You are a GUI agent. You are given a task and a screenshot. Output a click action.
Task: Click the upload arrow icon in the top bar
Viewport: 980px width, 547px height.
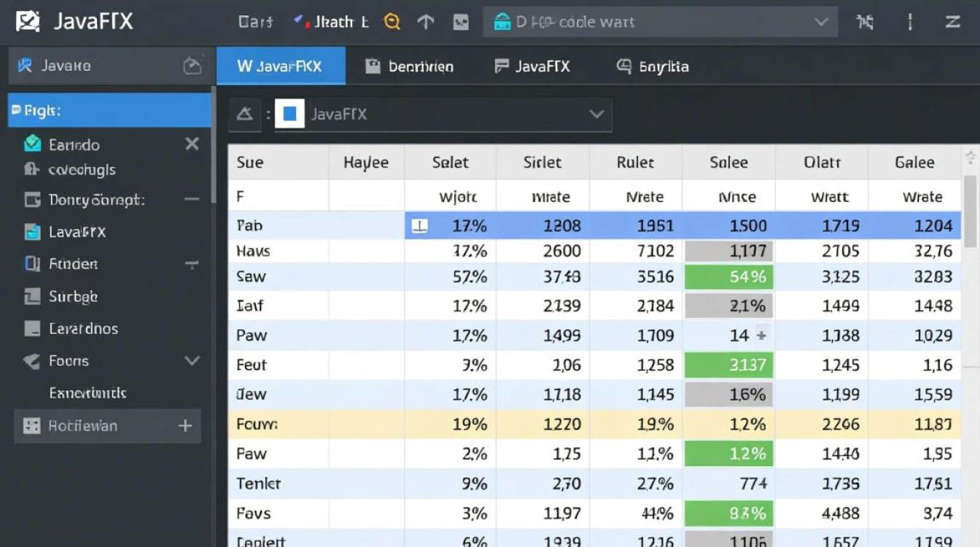pos(425,22)
